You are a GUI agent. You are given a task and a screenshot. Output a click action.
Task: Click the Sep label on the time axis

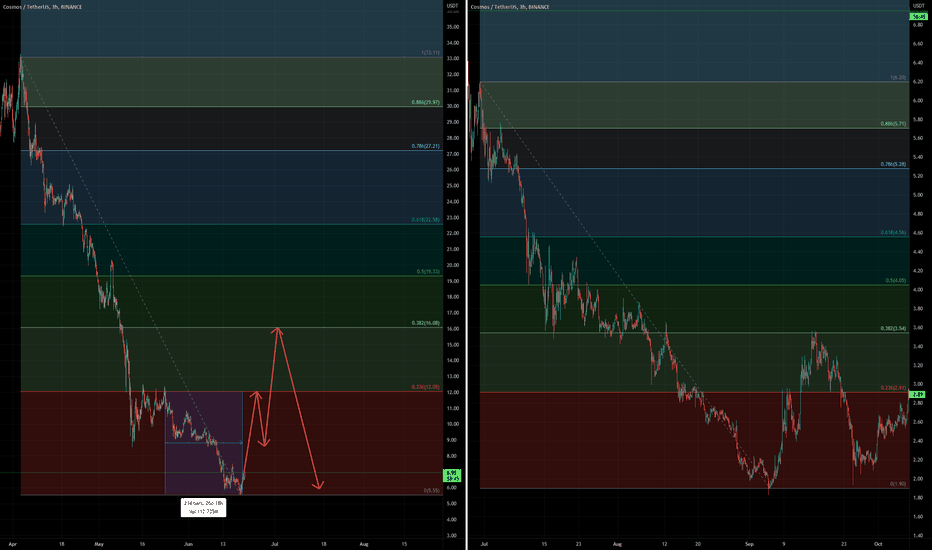tap(750, 544)
